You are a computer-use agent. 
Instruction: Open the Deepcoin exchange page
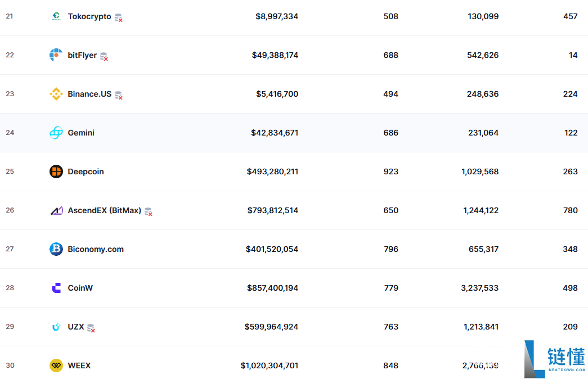[86, 172]
